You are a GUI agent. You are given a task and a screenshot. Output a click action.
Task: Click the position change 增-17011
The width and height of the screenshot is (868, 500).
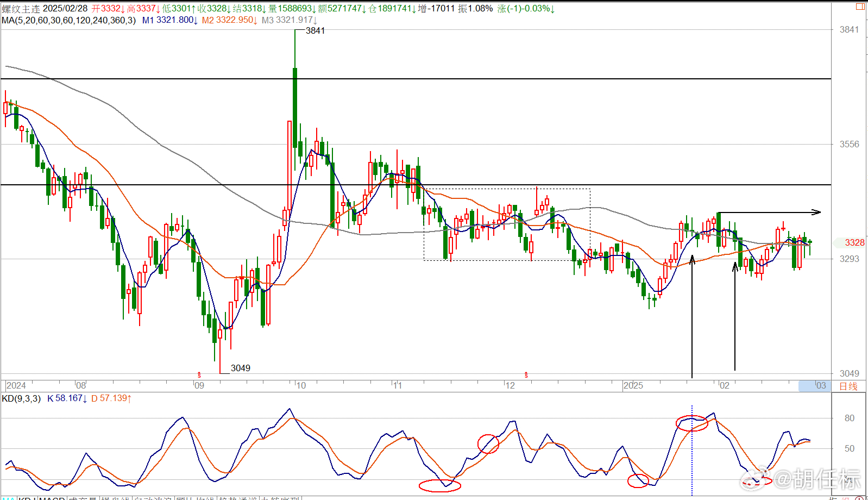pos(437,9)
